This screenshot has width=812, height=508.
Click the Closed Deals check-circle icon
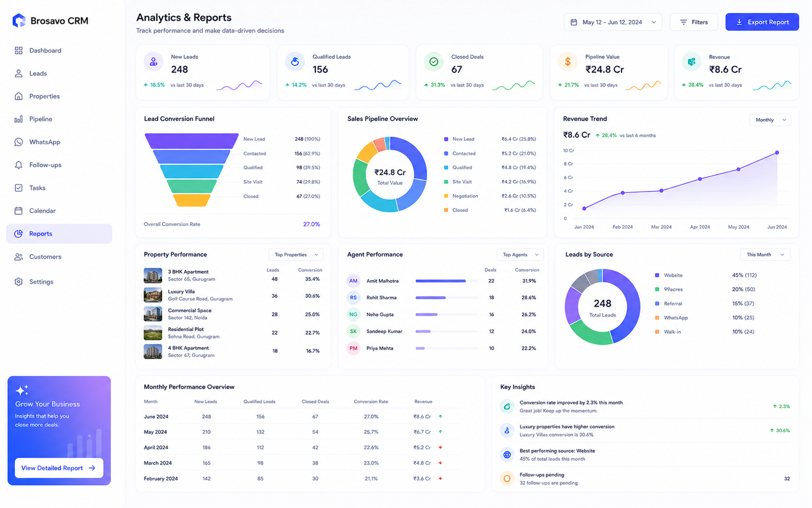click(434, 62)
